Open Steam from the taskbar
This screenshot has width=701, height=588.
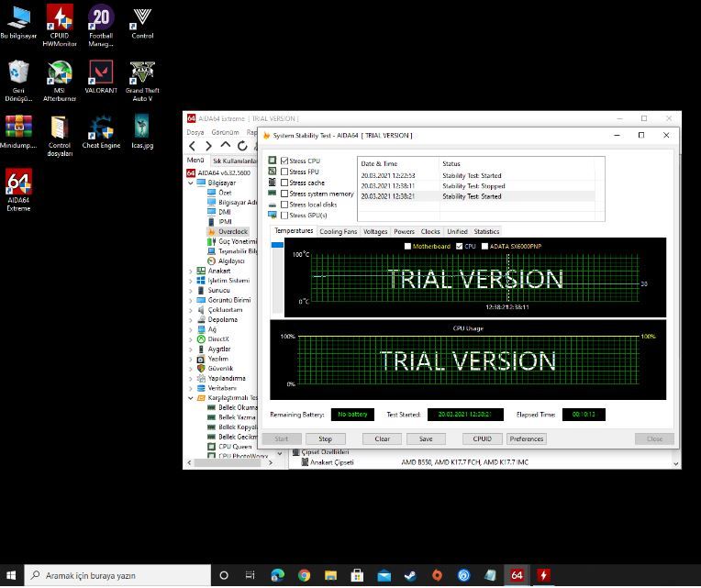point(410,575)
